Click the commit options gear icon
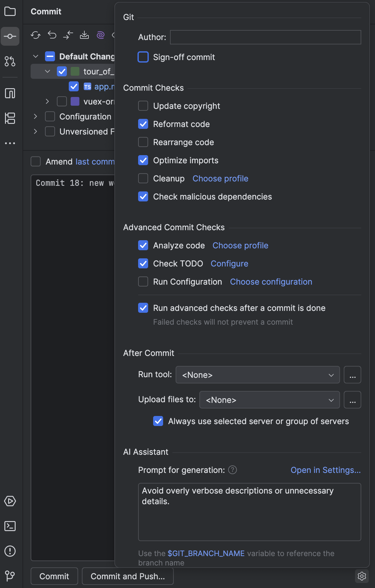The width and height of the screenshot is (375, 588). point(362,576)
